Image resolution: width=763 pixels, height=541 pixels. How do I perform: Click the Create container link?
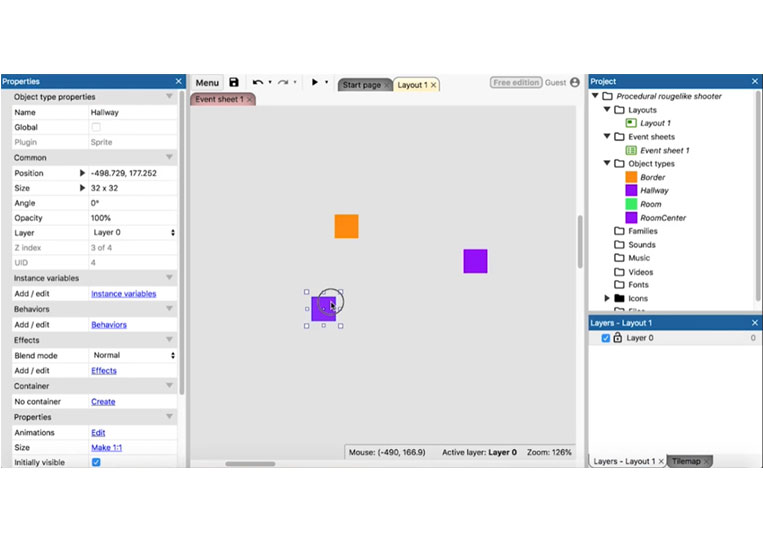coord(103,401)
